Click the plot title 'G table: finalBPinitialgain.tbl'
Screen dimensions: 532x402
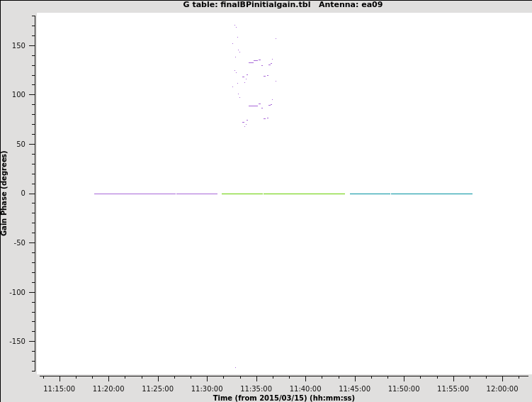tap(246, 5)
